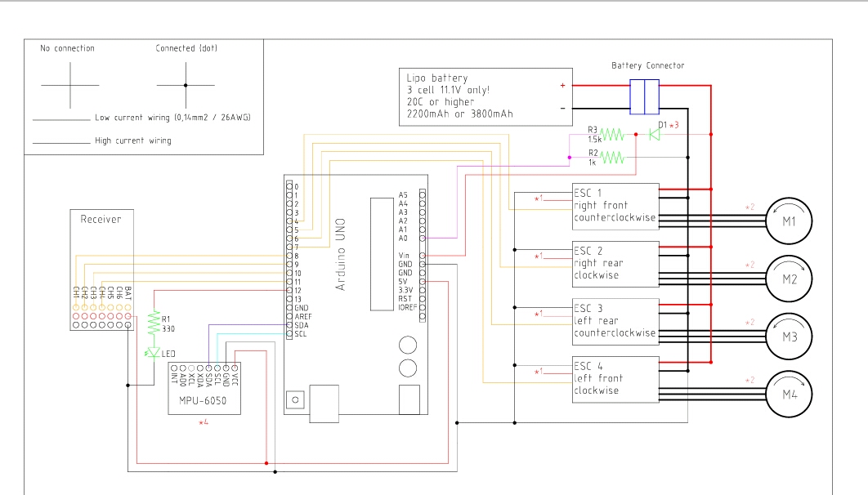Click the 'Connected (dot)' junction example
Viewport: 868px width, 495px height.
[x=186, y=85]
